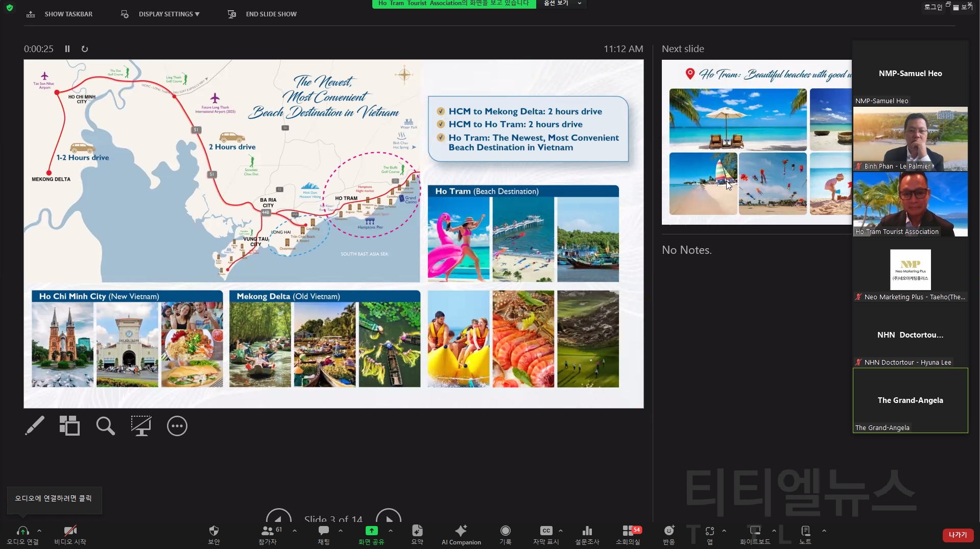Open reactions (반응) smiley icon
Viewport: 980px width, 549px height.
click(669, 531)
